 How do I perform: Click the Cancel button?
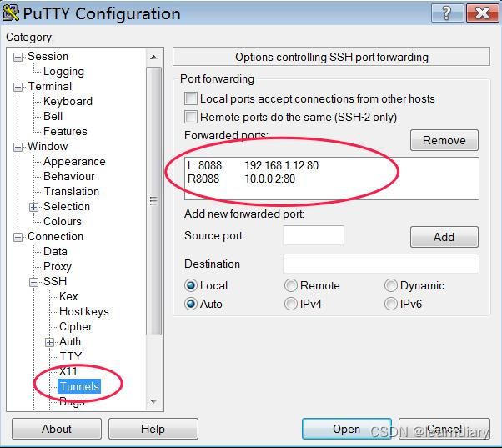coord(444,429)
